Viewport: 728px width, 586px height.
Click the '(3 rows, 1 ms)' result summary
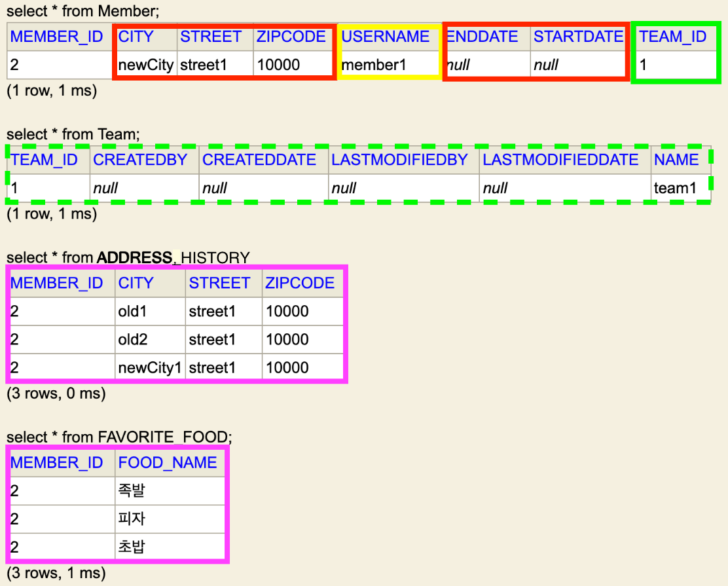click(56, 573)
